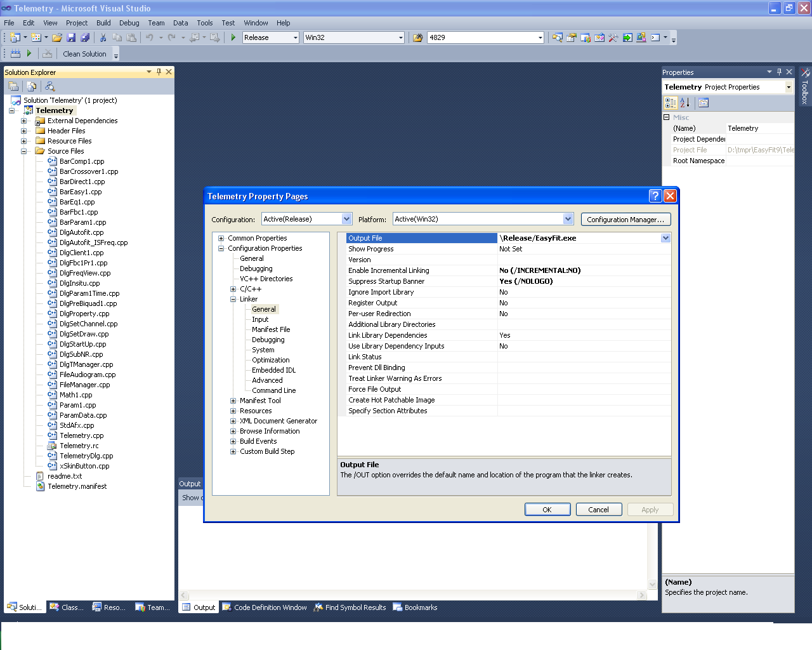Image resolution: width=812 pixels, height=650 pixels.
Task: Click the Start Without Debugging arrow in Build toolbar
Action: click(x=29, y=54)
